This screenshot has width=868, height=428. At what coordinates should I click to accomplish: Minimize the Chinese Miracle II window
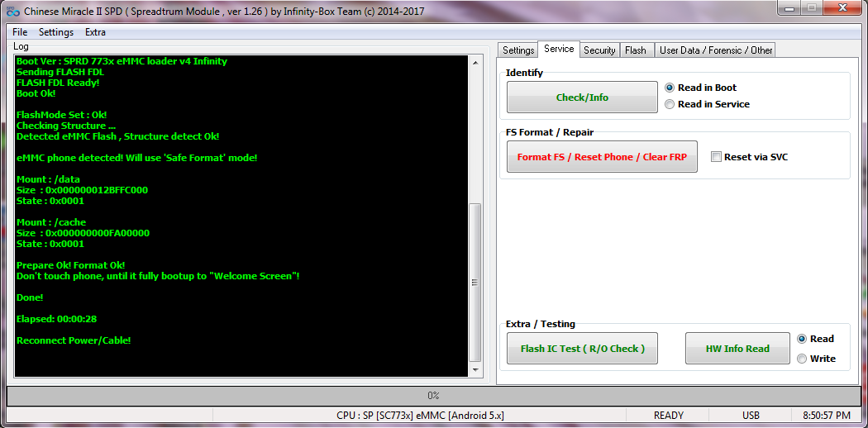[789, 7]
